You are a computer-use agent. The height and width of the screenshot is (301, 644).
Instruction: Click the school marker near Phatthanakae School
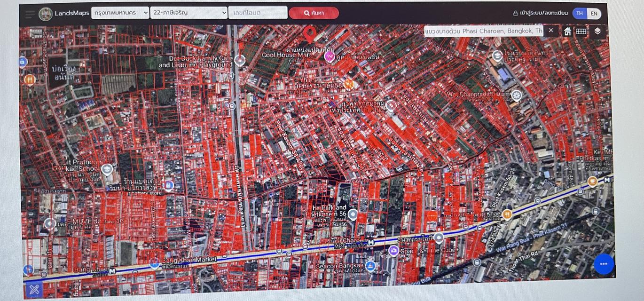click(x=107, y=169)
